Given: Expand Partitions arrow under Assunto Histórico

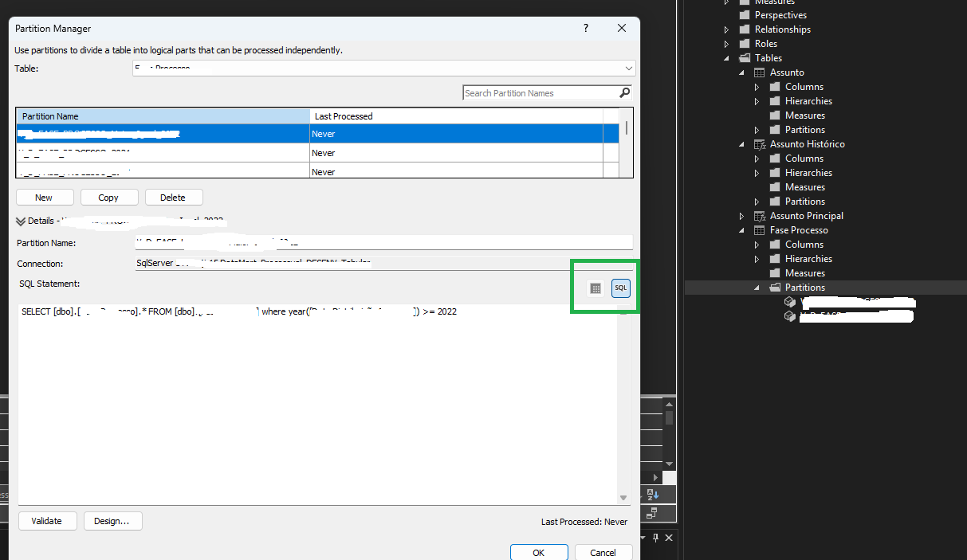Looking at the screenshot, I should tap(757, 202).
